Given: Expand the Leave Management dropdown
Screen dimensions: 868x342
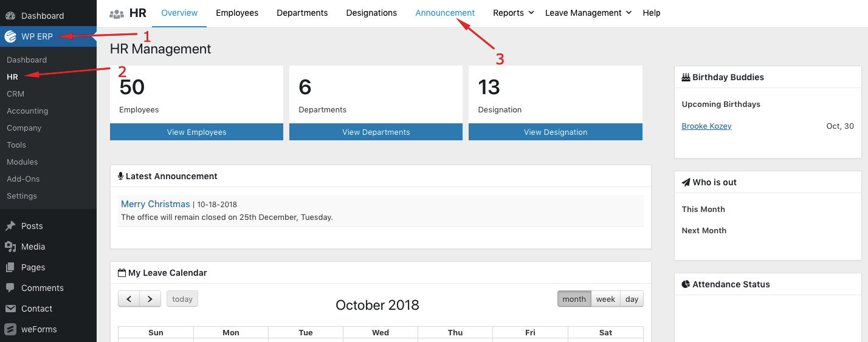Looking at the screenshot, I should pos(588,13).
